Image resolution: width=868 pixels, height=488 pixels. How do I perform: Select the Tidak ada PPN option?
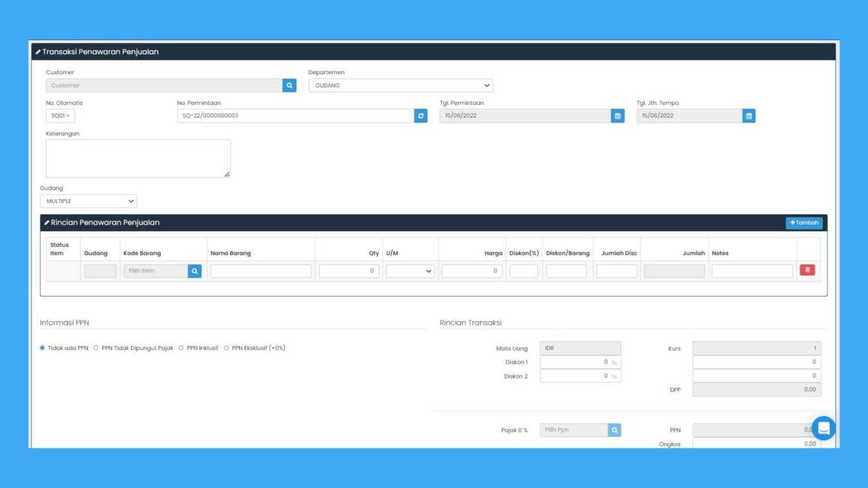42,348
